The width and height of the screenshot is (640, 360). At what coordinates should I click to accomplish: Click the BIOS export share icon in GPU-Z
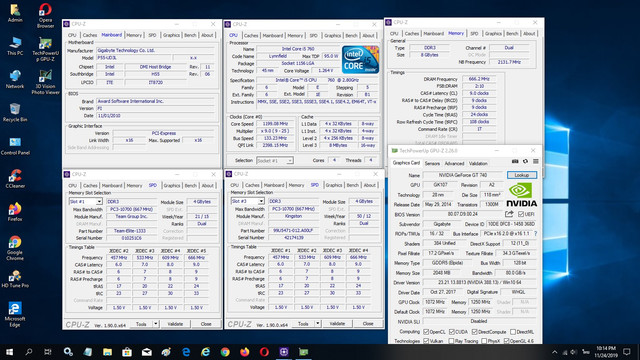pos(509,214)
